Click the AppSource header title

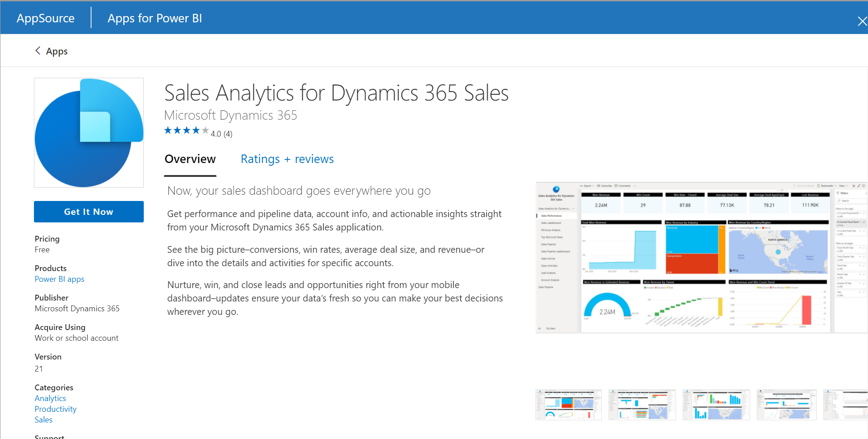(46, 18)
